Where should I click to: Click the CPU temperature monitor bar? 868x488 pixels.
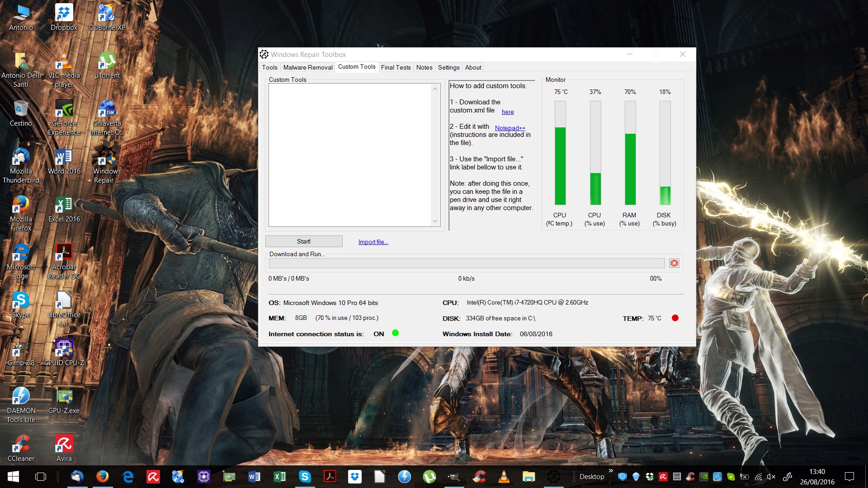(x=560, y=153)
